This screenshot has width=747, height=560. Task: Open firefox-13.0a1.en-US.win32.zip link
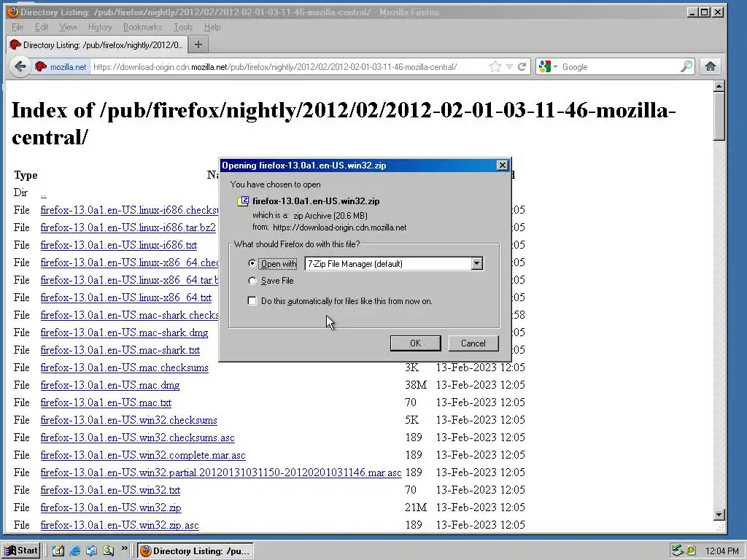111,507
